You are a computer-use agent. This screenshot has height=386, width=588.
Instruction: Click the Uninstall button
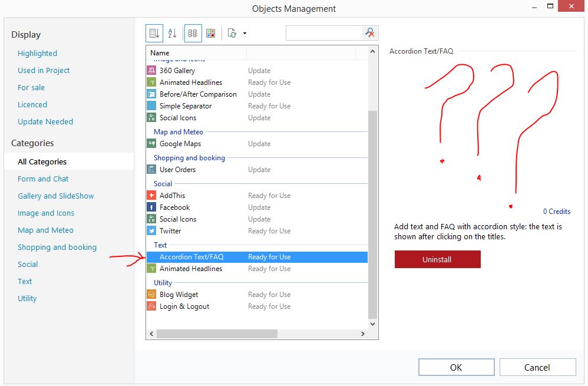pos(437,259)
